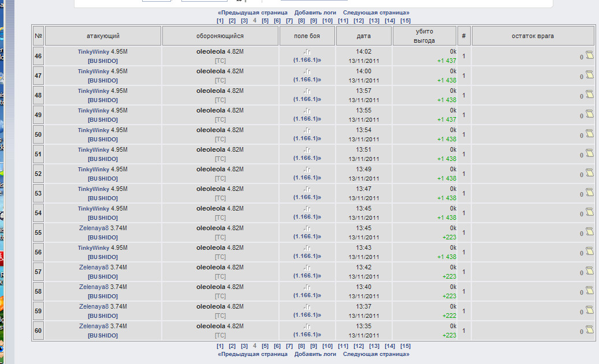Viewport: 599px width, 364px height.
Task: Open the scroll icon in row 46
Action: click(589, 55)
